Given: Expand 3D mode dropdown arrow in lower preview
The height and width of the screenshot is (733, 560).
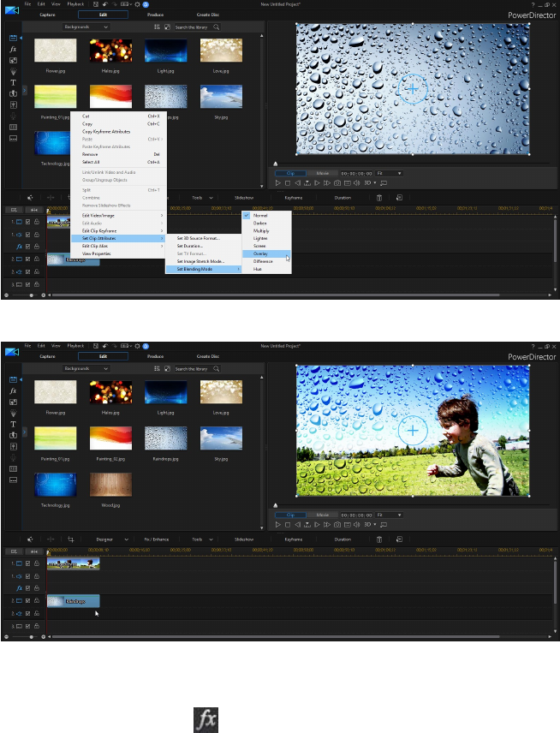Looking at the screenshot, I should click(x=375, y=525).
